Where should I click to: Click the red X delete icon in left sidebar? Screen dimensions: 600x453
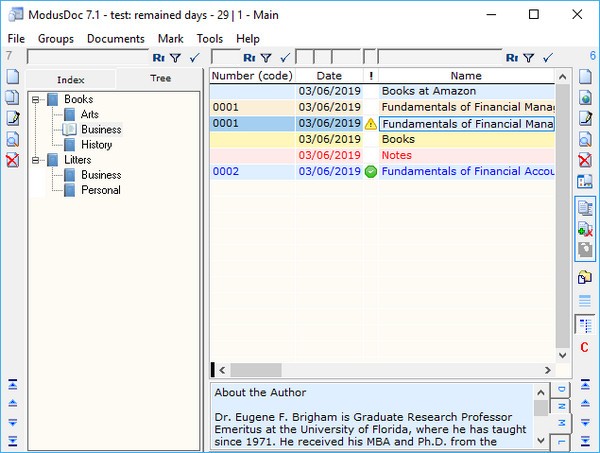click(12, 161)
